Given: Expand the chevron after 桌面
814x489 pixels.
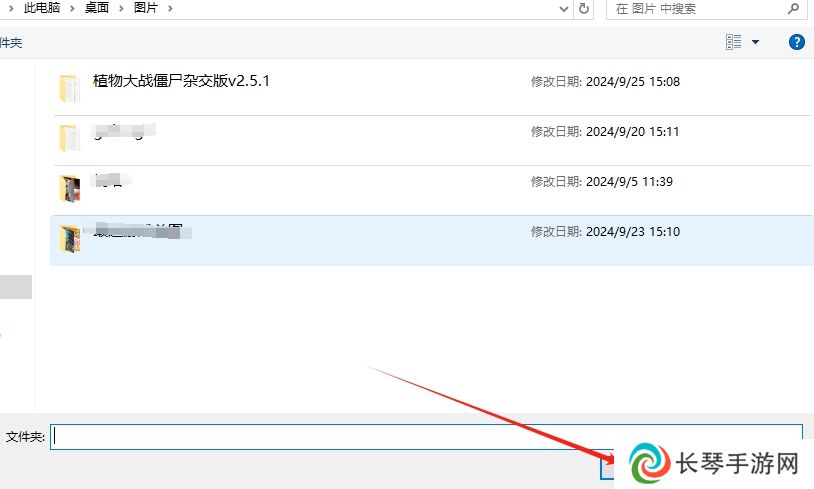Looking at the screenshot, I should tap(121, 8).
